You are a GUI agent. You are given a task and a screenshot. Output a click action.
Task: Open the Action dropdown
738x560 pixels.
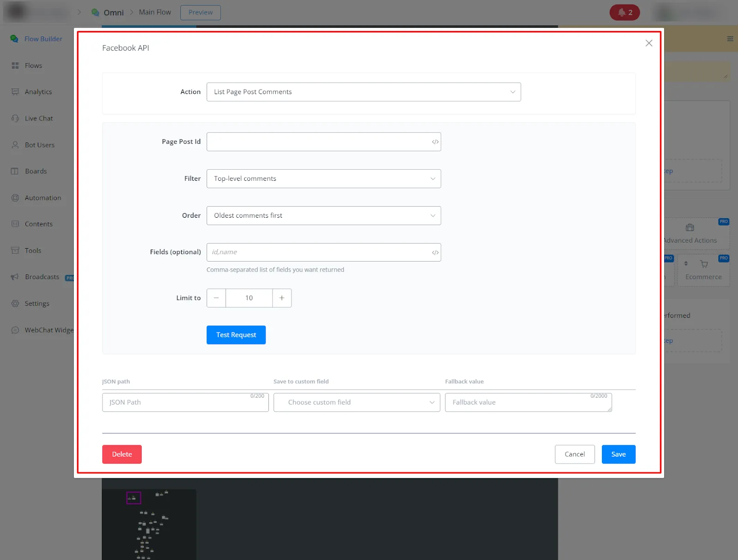(x=363, y=92)
